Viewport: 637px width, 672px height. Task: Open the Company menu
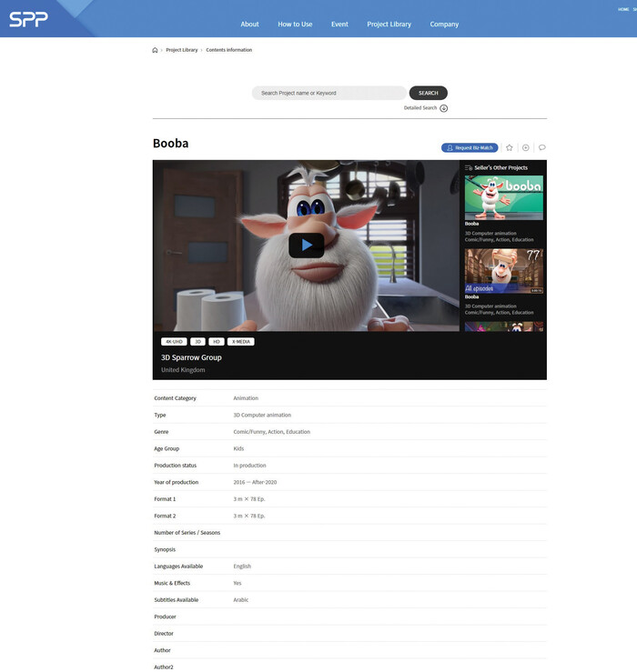pos(444,25)
